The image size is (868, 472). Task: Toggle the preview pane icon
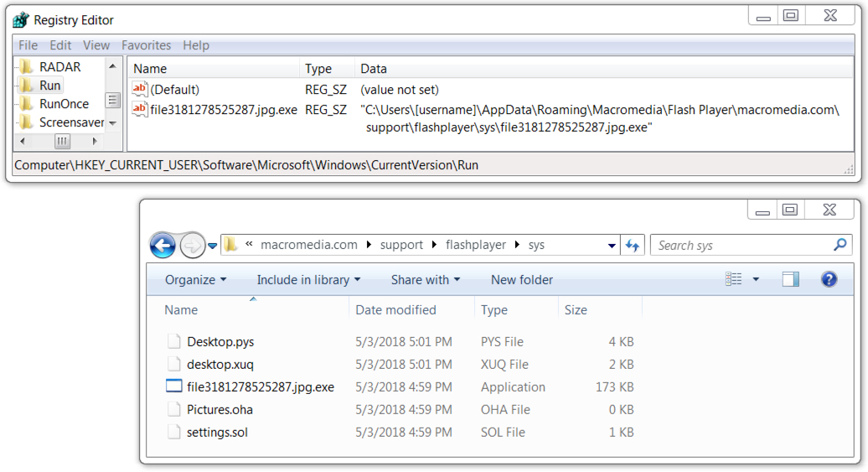(791, 279)
